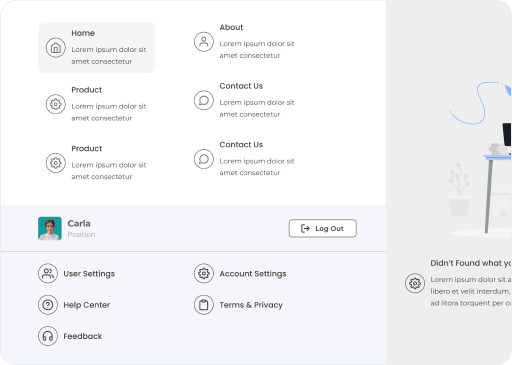
Task: Open Carla's profile photo thumbnail
Action: (x=50, y=229)
